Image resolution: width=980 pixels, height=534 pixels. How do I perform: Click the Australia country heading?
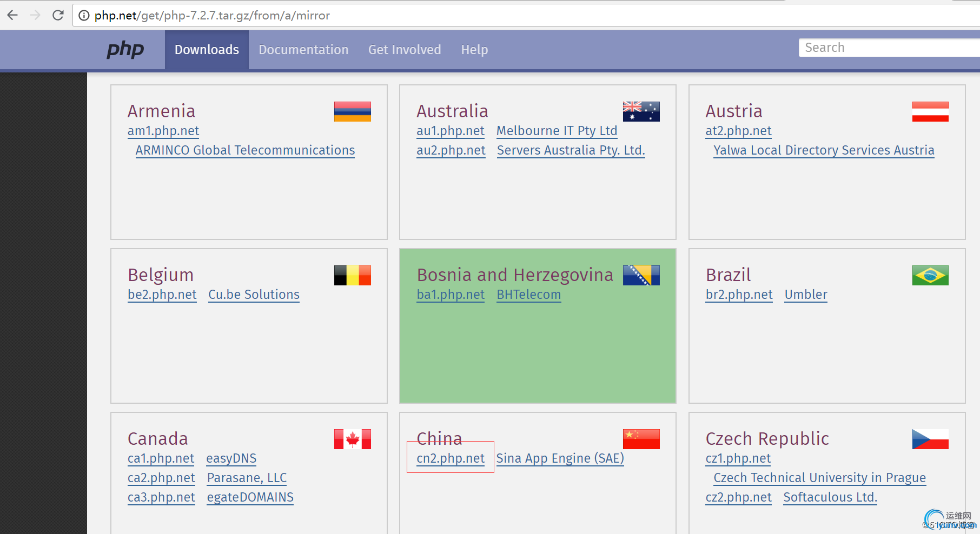click(452, 111)
